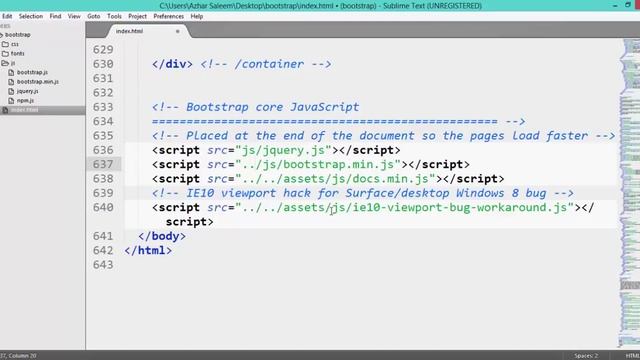The width and height of the screenshot is (640, 360).
Task: Click the minimap code overview
Action: (629, 193)
